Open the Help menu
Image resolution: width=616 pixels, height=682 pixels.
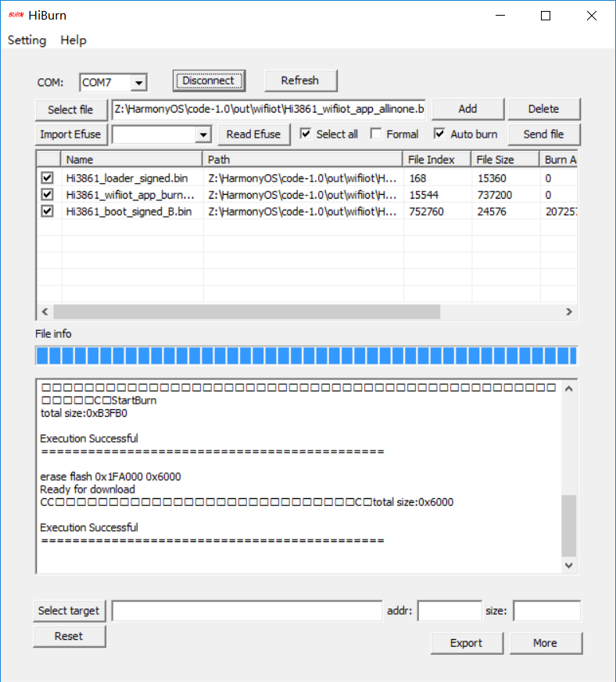(x=73, y=40)
